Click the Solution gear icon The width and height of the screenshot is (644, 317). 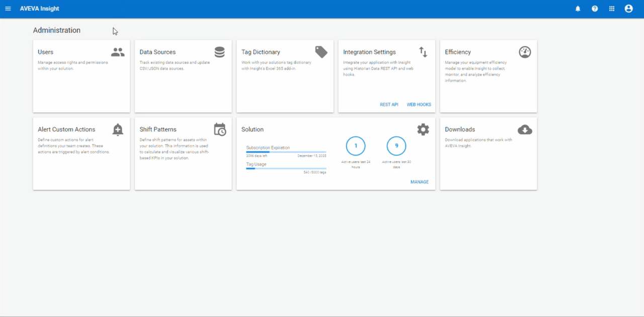click(x=423, y=130)
